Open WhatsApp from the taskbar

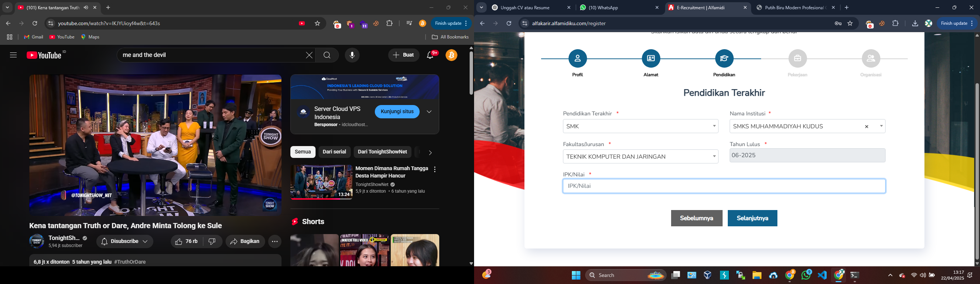coord(806,275)
